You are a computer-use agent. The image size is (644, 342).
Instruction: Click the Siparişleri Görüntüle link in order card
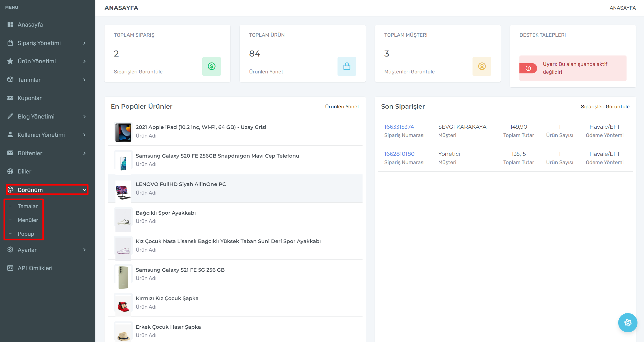(138, 72)
